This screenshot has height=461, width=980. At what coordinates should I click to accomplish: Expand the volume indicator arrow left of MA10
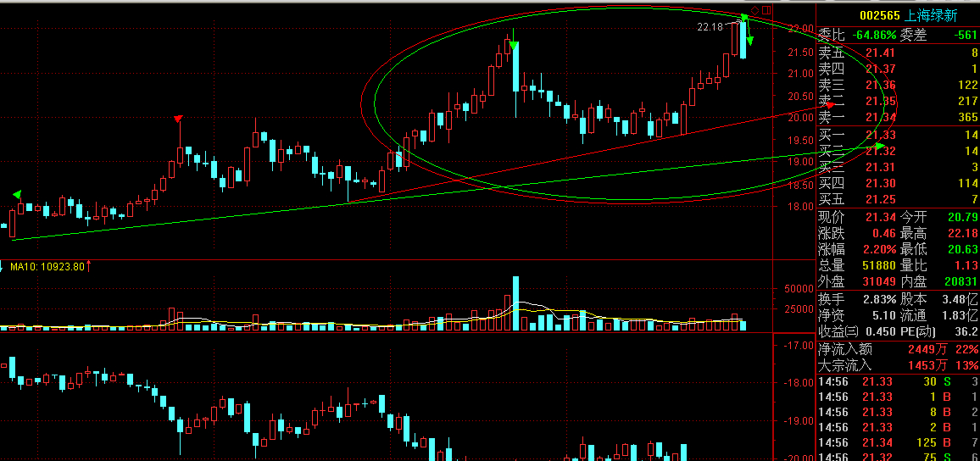click(3, 267)
